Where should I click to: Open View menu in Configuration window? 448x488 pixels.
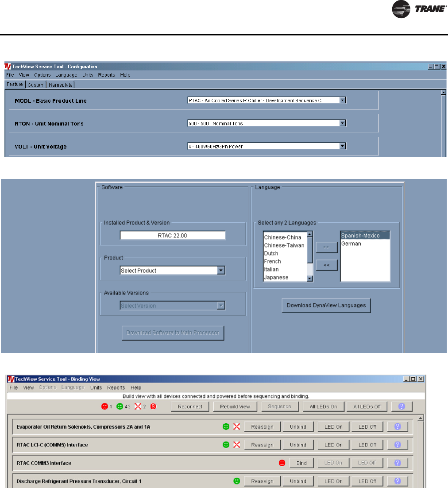(x=24, y=75)
